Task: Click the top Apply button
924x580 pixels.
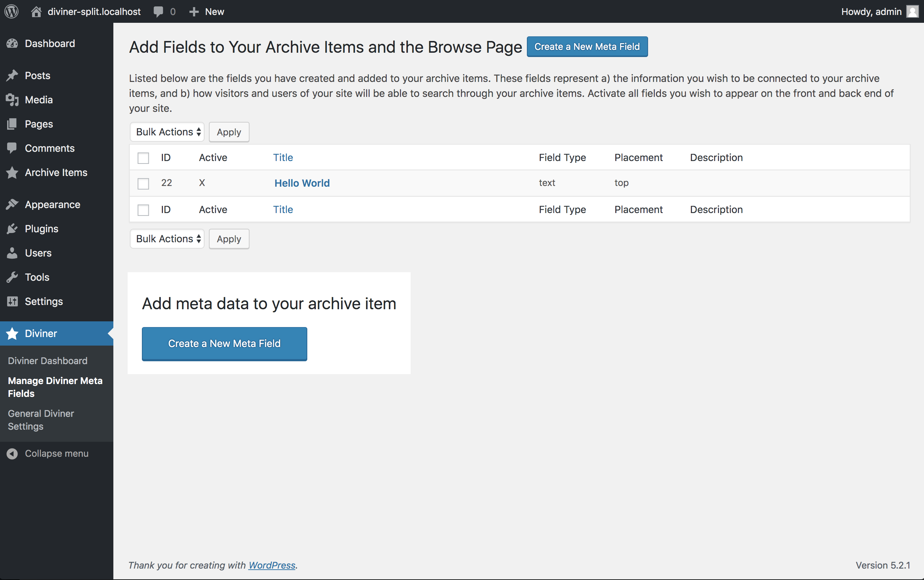Action: [229, 132]
